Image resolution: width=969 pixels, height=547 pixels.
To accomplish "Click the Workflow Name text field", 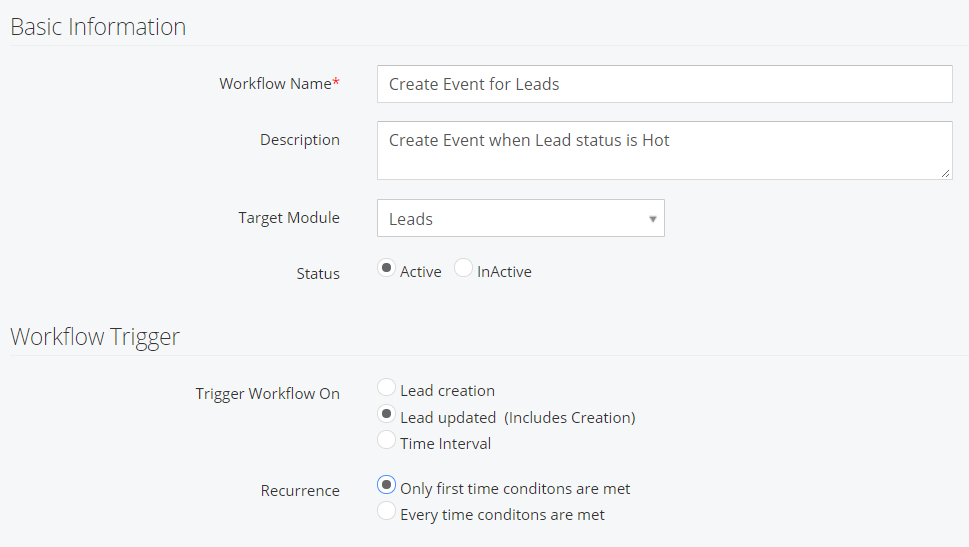I will tap(664, 84).
